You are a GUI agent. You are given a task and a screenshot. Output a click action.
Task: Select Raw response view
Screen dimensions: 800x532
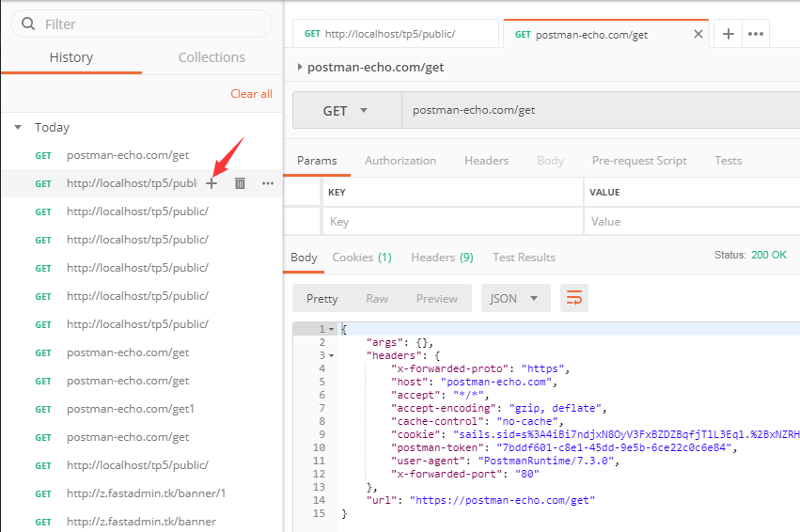point(377,298)
